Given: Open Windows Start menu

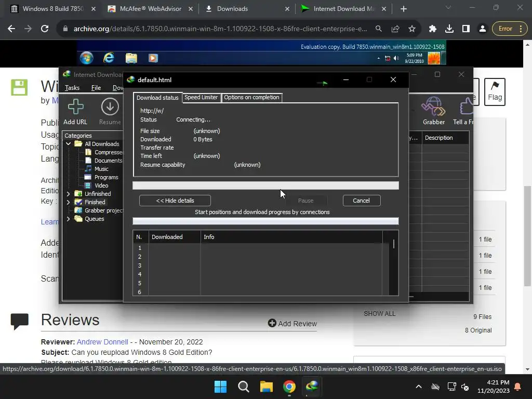Looking at the screenshot, I should point(220,387).
